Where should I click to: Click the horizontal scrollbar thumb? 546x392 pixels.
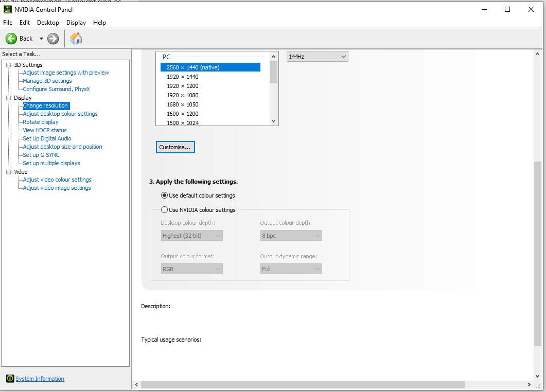pyautogui.click(x=303, y=385)
